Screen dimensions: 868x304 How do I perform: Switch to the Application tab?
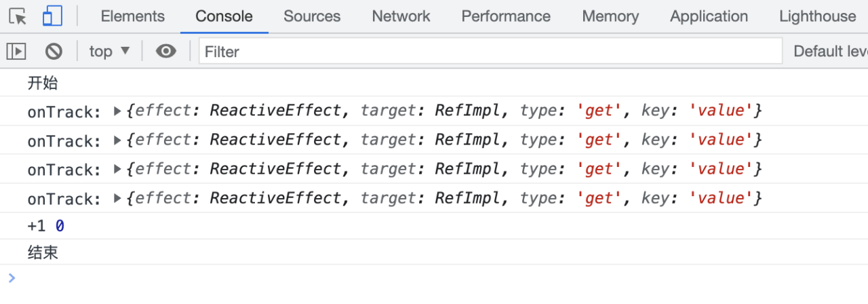tap(709, 16)
